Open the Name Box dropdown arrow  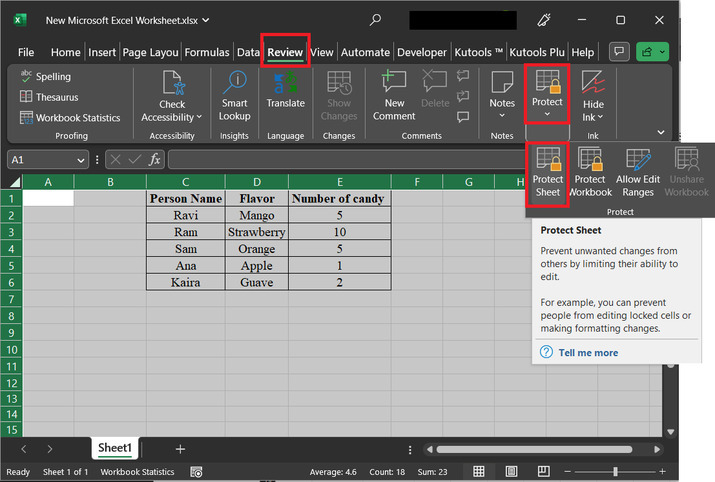(x=81, y=160)
